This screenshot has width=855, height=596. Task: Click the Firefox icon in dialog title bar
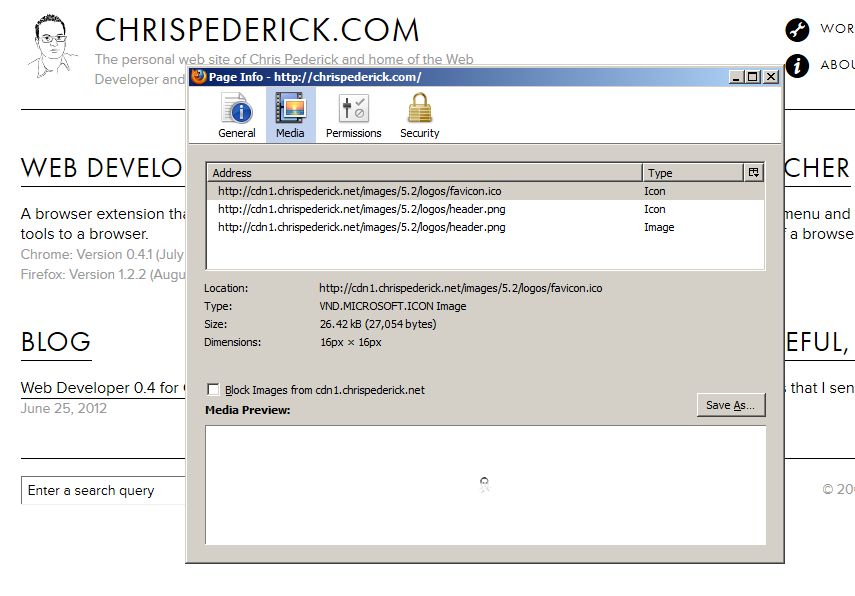(198, 77)
